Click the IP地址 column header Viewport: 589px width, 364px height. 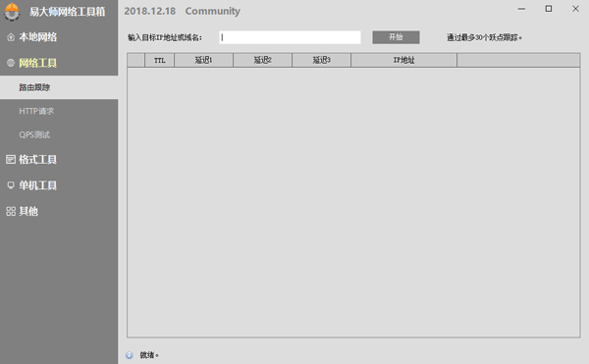click(403, 60)
